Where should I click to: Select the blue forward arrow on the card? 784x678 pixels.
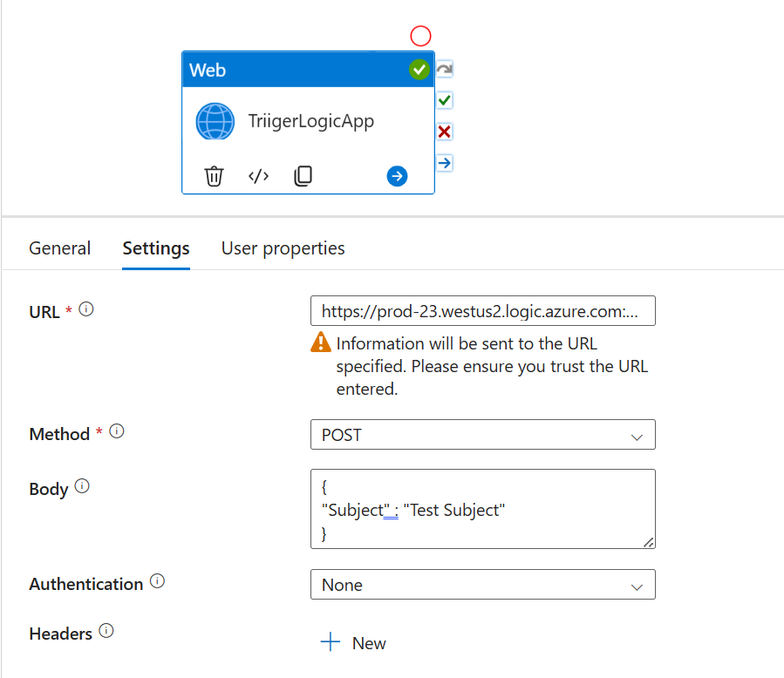point(397,176)
